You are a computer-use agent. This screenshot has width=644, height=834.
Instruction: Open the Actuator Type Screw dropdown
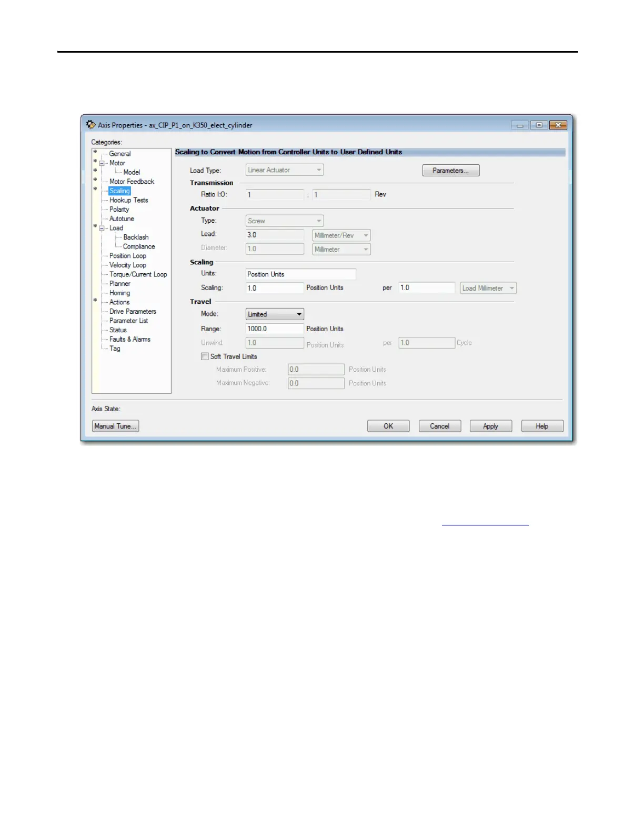tap(285, 221)
